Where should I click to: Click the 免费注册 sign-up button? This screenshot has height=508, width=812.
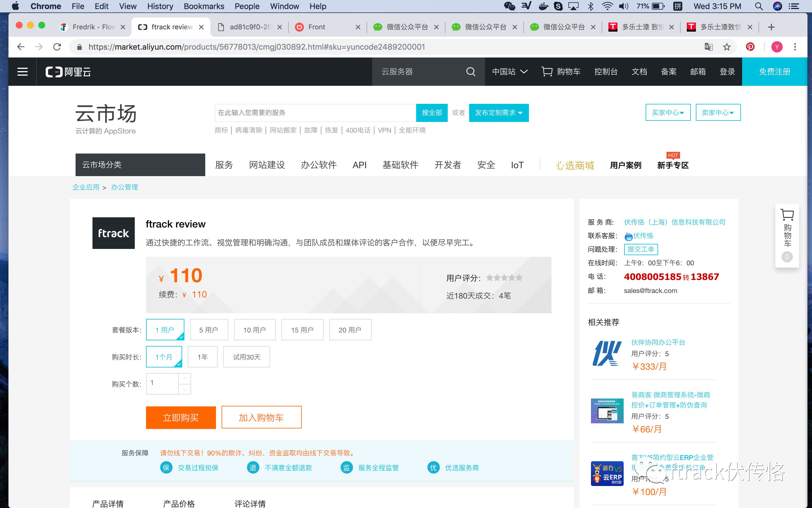[x=775, y=72]
